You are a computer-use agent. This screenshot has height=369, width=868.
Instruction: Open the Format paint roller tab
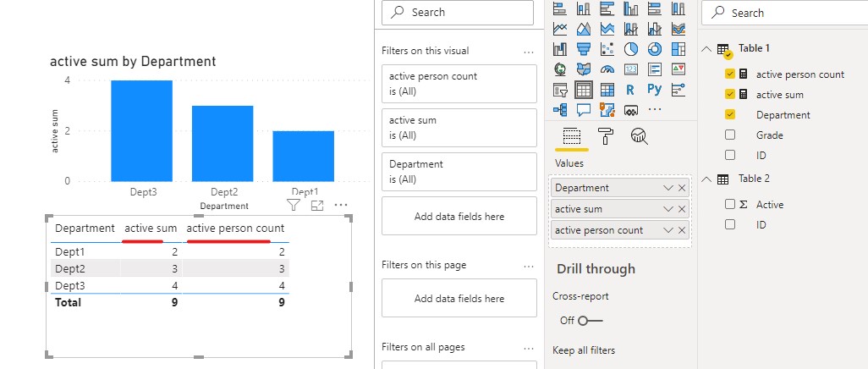(x=606, y=135)
